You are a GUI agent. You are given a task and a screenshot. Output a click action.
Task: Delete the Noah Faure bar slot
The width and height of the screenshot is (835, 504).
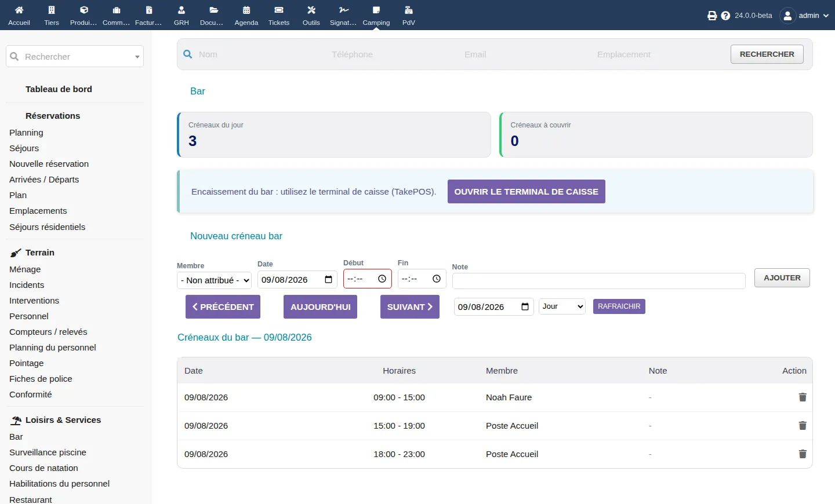pos(803,397)
